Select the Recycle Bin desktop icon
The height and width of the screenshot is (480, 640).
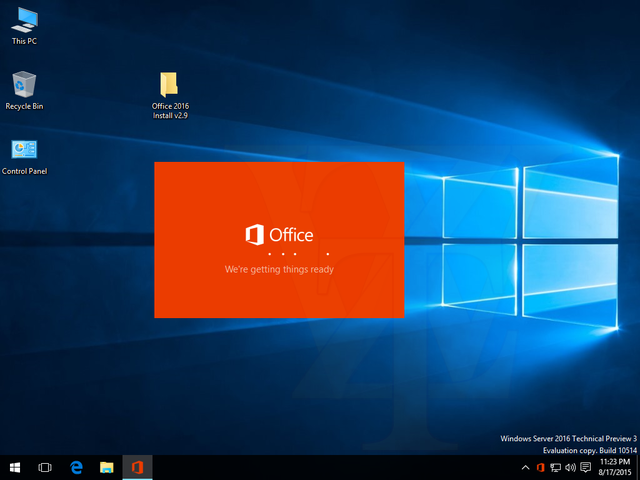pos(24,91)
